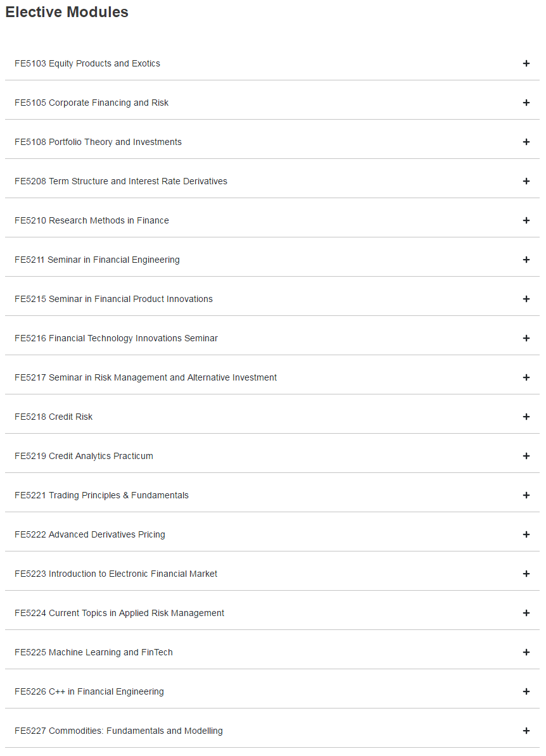Click plus icon for FE5208 Term Structure
Viewport: 546px width, 756px height.
[x=526, y=181]
